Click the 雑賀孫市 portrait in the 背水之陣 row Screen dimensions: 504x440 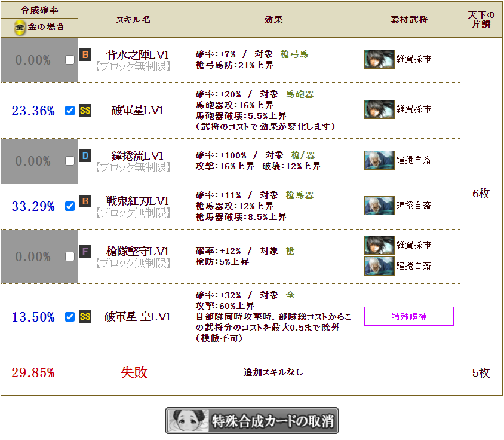coord(379,59)
